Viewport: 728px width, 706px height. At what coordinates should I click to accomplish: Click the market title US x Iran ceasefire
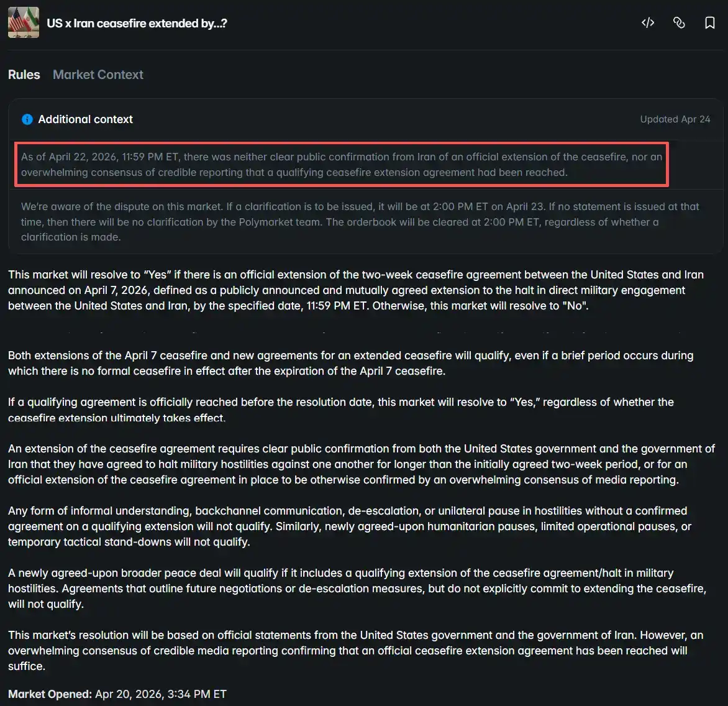click(x=137, y=23)
